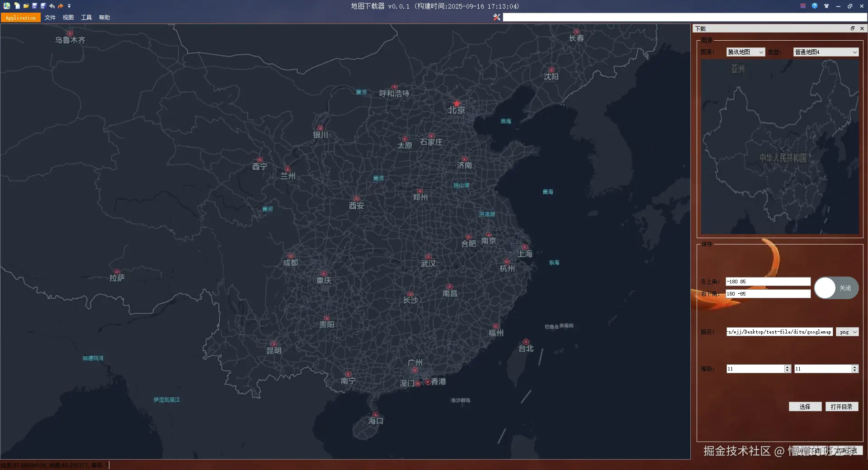Screen dimensions: 868x470
Task: Save the current map
Action: click(x=34, y=6)
